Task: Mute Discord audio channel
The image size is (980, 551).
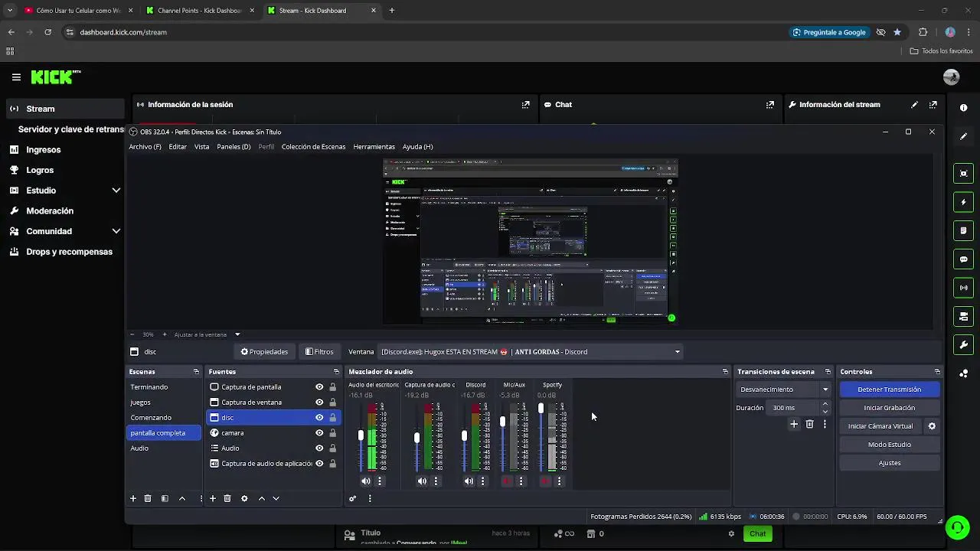Action: (469, 481)
